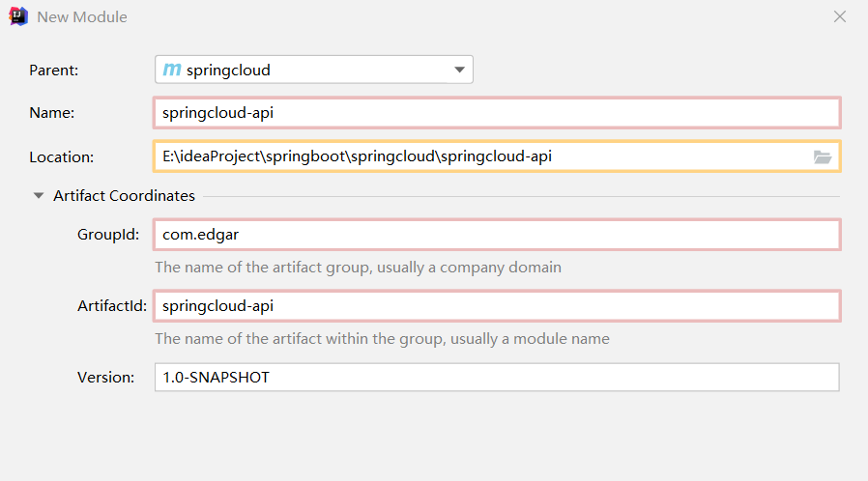Click the IntelliJ IDEA logo in title bar
This screenshot has width=868, height=481.
pos(18,16)
